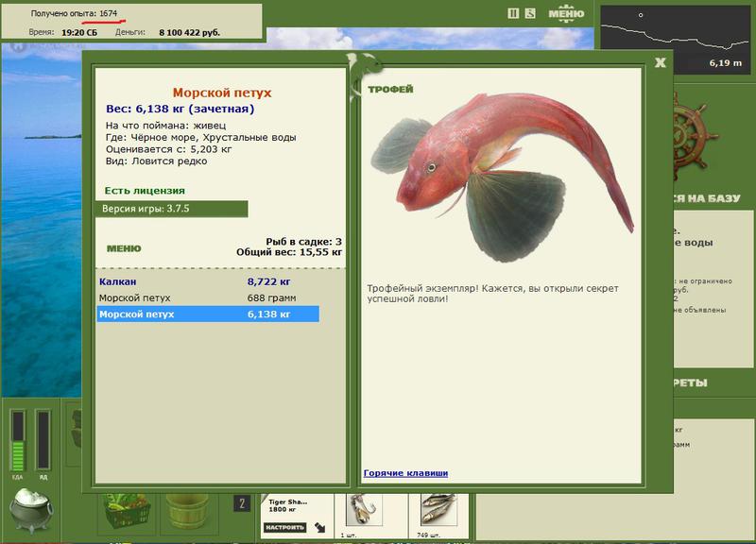Click the depth chart showing 6,19 m
Viewport: 756px width, 544px height.
(674, 40)
